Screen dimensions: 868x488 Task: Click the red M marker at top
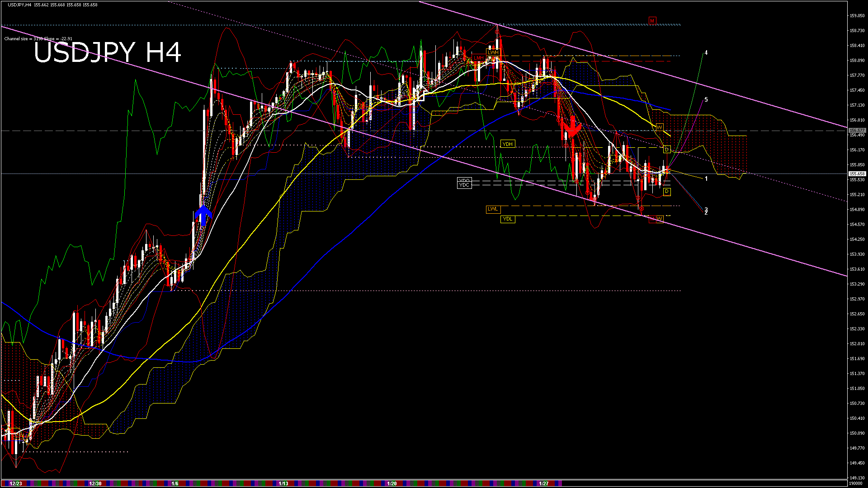(x=652, y=21)
